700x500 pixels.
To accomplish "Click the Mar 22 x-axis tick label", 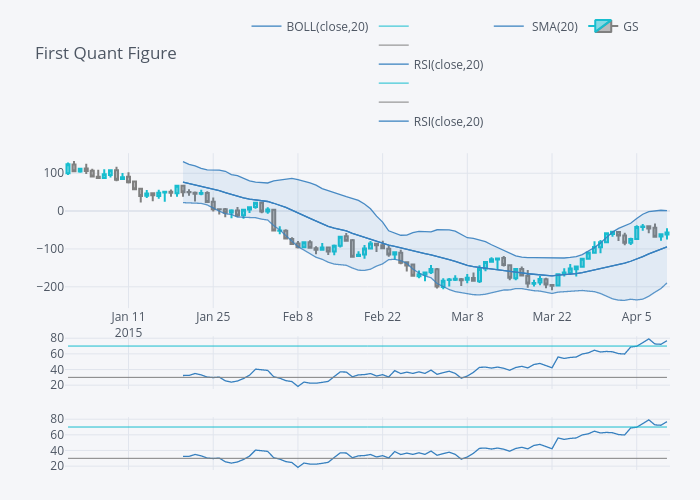I will pyautogui.click(x=552, y=317).
